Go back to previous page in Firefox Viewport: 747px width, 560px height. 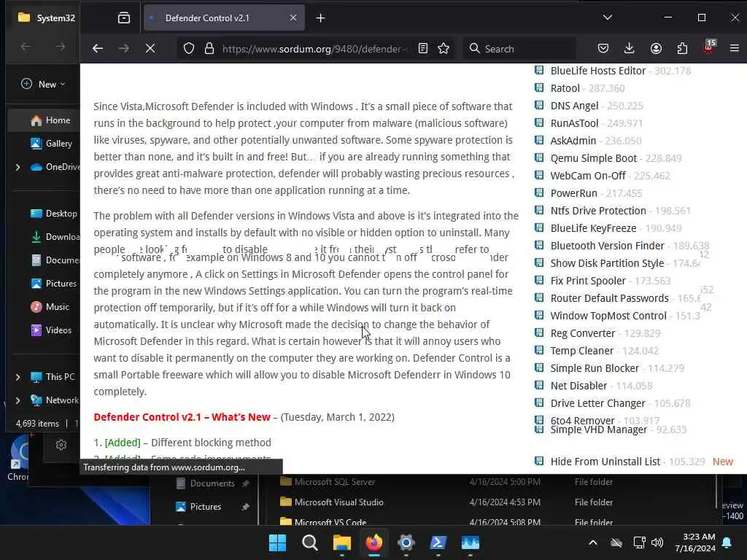point(98,49)
